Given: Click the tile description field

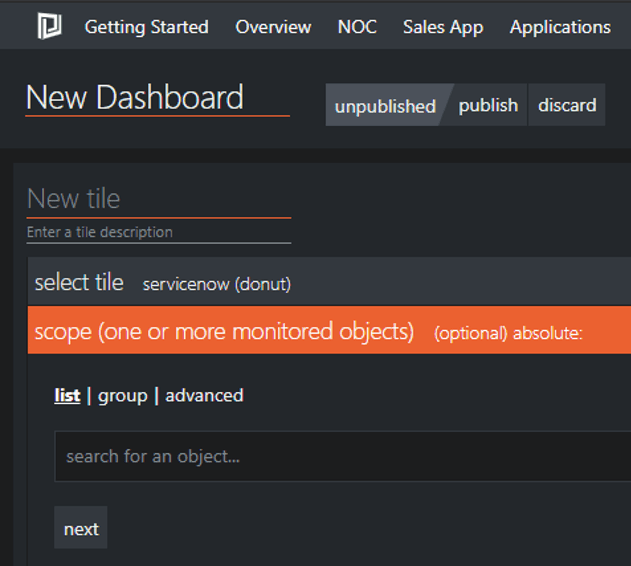Looking at the screenshot, I should point(159,233).
